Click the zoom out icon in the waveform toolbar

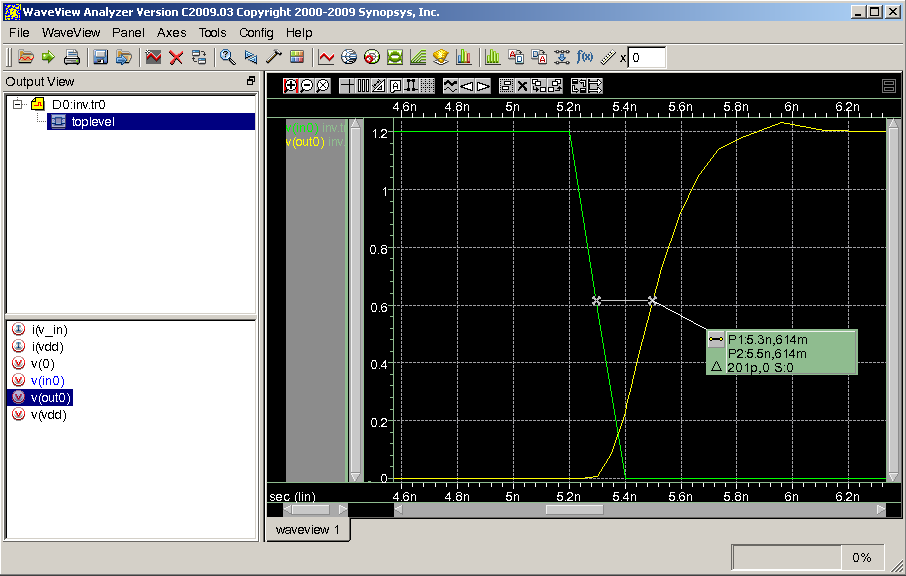point(306,86)
